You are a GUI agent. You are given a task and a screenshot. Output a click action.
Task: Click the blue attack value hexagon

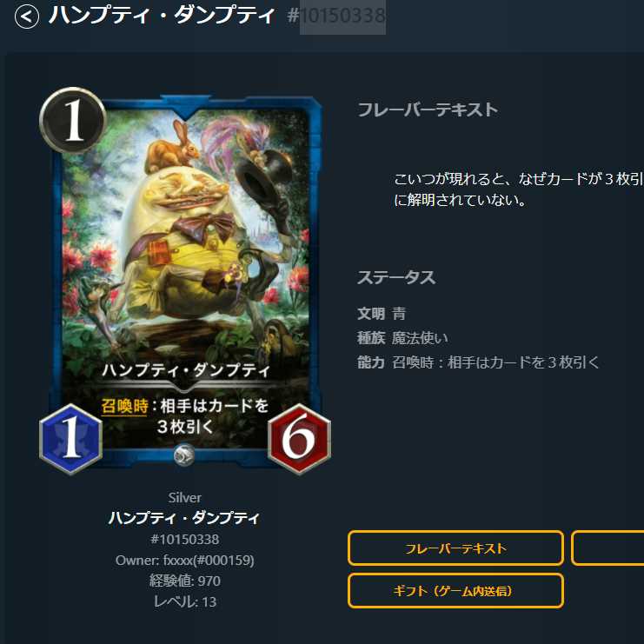71,439
